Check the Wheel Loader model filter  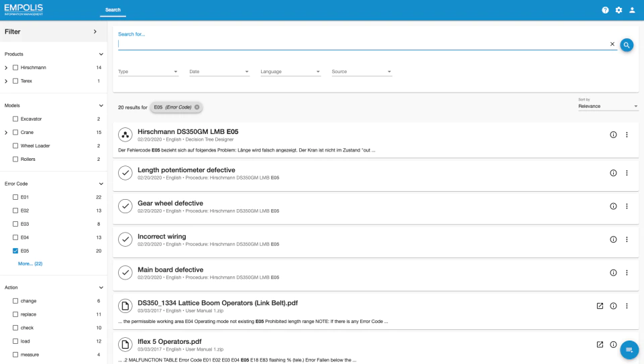(x=15, y=145)
